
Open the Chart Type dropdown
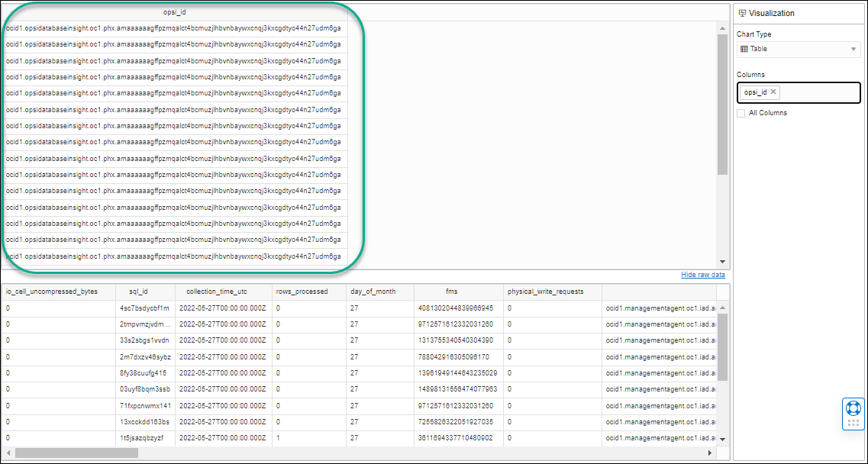point(854,49)
